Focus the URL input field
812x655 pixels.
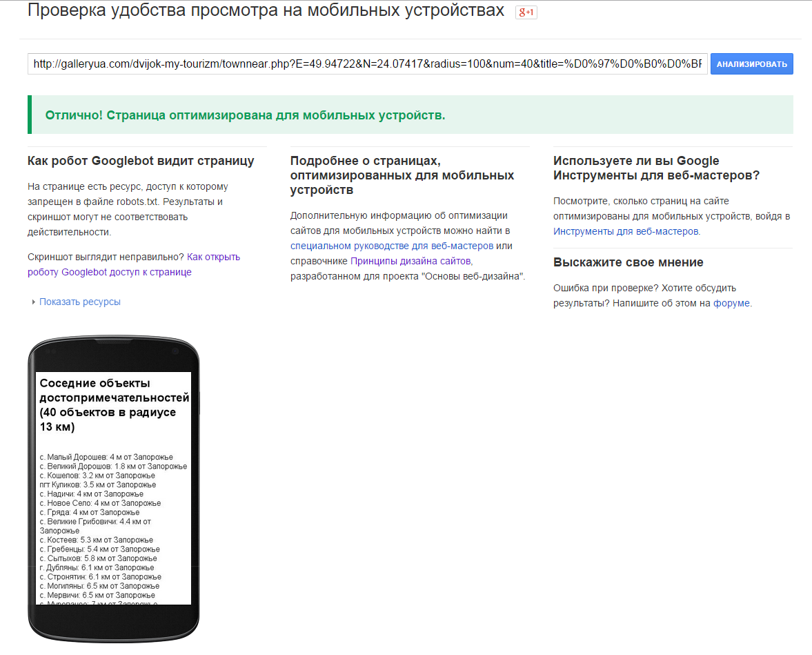pyautogui.click(x=367, y=63)
